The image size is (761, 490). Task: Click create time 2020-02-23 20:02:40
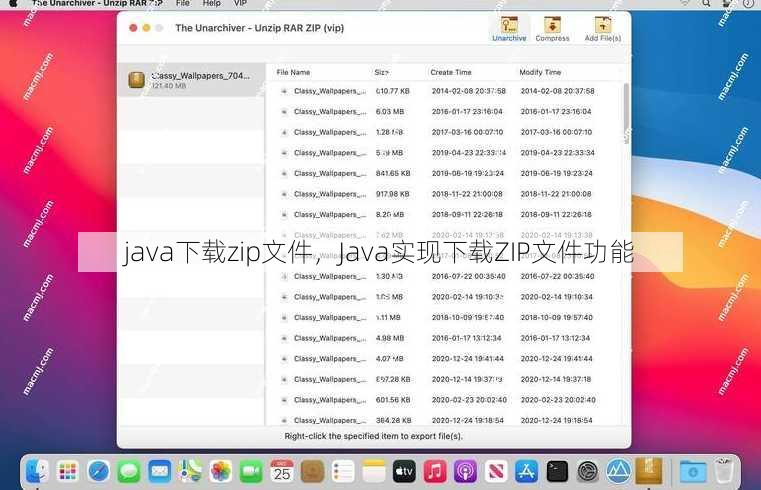tap(469, 400)
